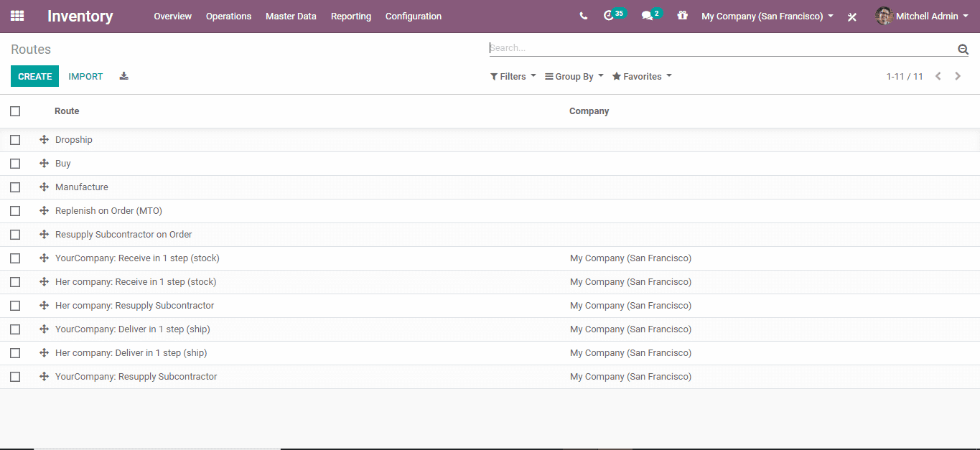
Task: Check the Manufacture row checkbox
Action: pos(15,187)
